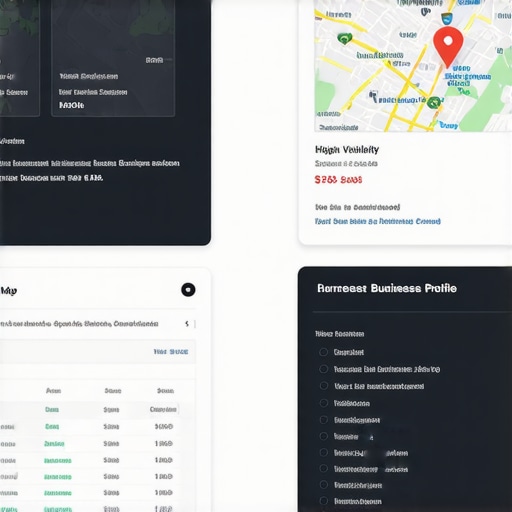Image resolution: width=512 pixels, height=512 pixels.
Task: Select the third radio option in Business Profile panel
Action: (x=323, y=386)
